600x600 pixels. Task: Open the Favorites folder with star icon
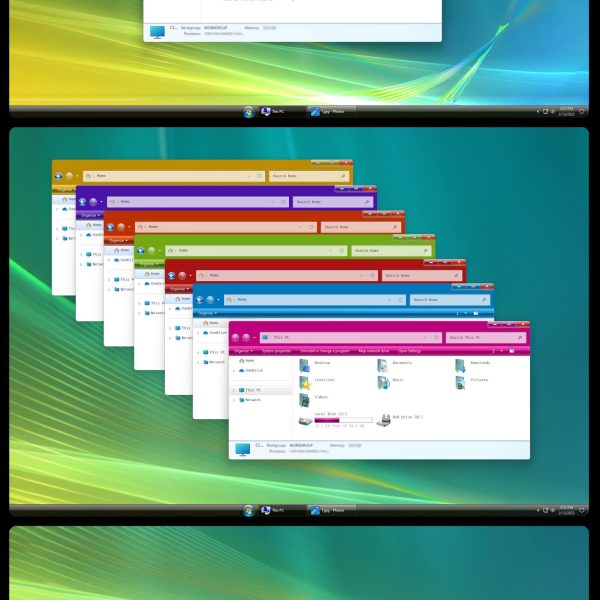[305, 383]
